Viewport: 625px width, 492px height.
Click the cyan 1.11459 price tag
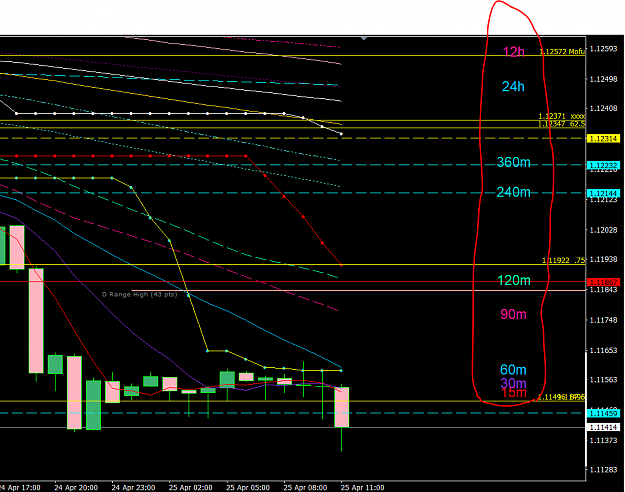(603, 413)
